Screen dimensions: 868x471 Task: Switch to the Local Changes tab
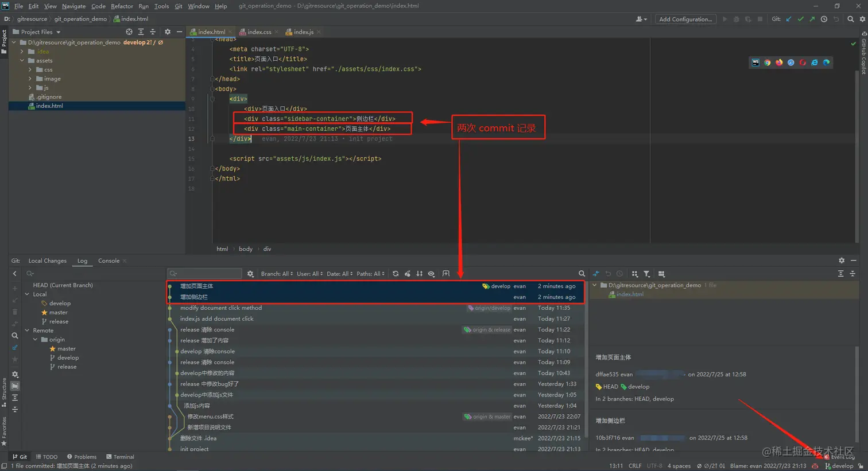47,260
